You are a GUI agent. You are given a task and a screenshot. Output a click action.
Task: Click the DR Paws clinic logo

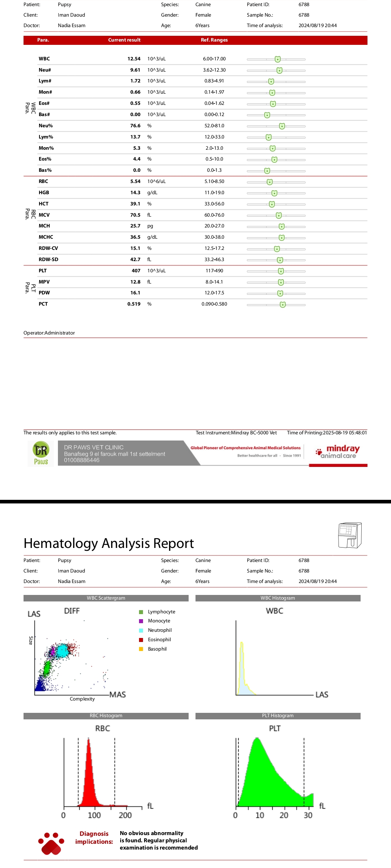pyautogui.click(x=41, y=453)
